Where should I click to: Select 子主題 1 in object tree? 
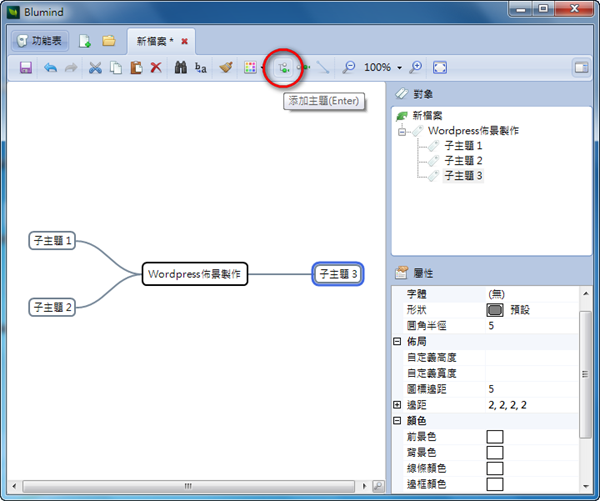(x=463, y=145)
